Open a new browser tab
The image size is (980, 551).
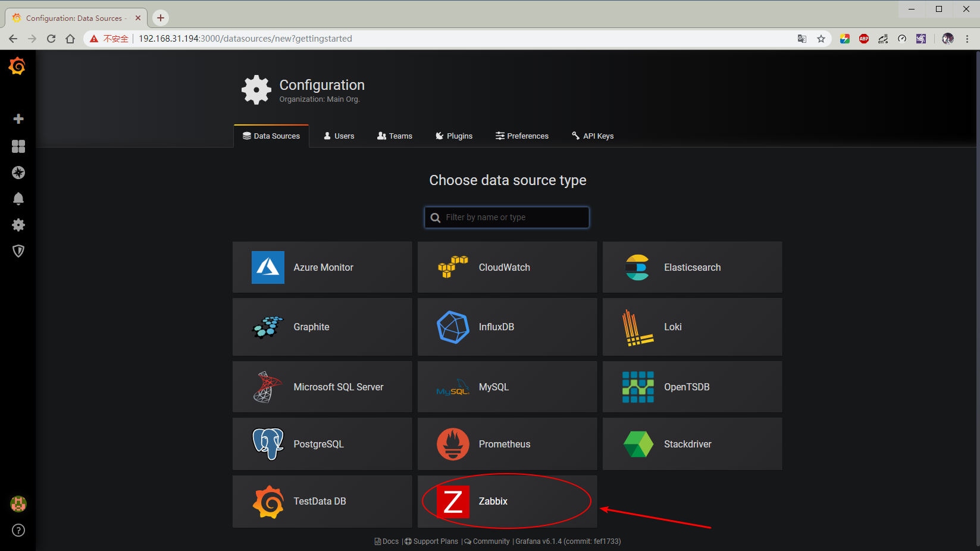(x=161, y=18)
